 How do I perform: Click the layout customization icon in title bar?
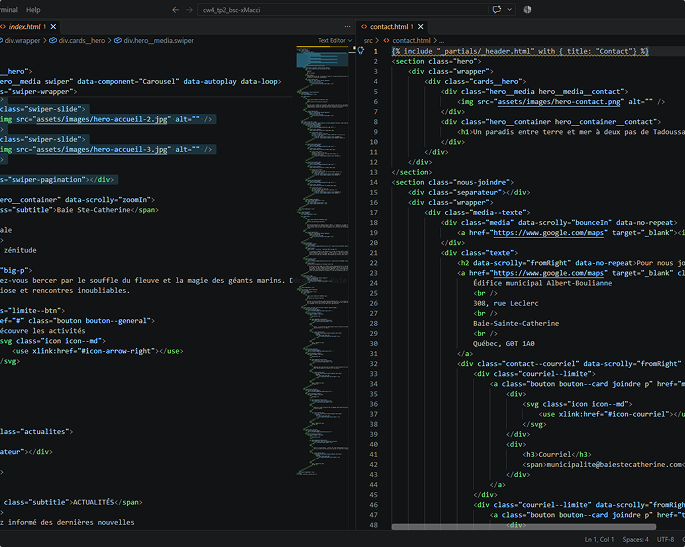click(x=527, y=10)
